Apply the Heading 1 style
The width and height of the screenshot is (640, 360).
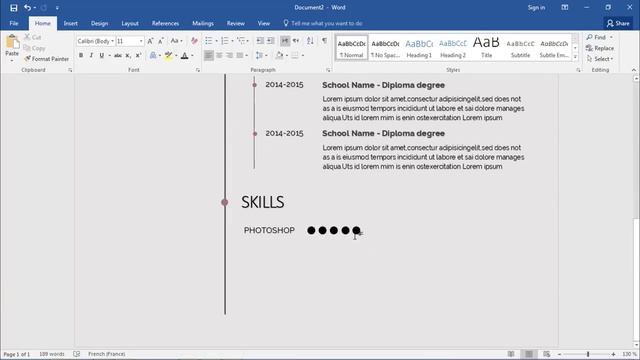tap(419, 48)
